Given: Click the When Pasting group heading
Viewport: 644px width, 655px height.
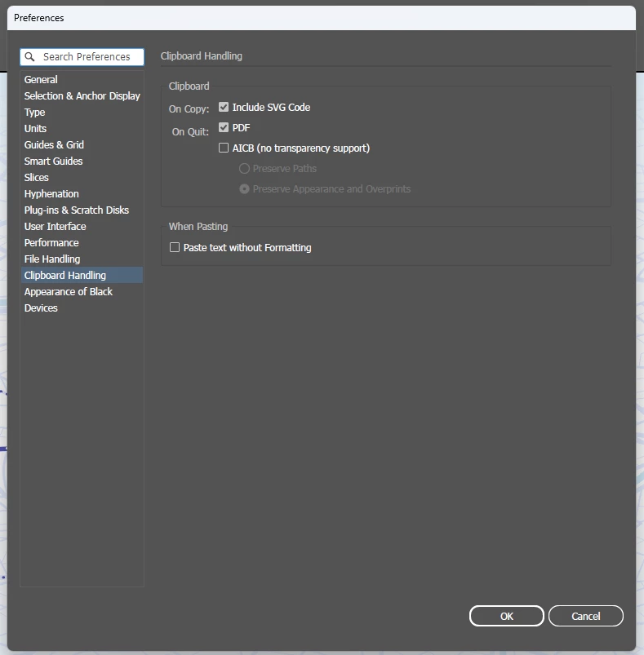Looking at the screenshot, I should [198, 226].
